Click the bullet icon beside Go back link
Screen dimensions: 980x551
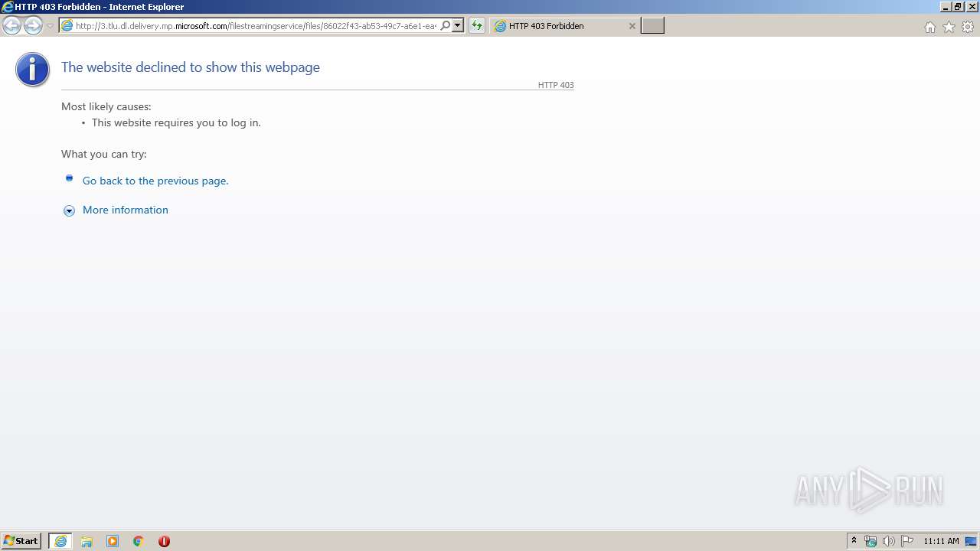coord(69,178)
